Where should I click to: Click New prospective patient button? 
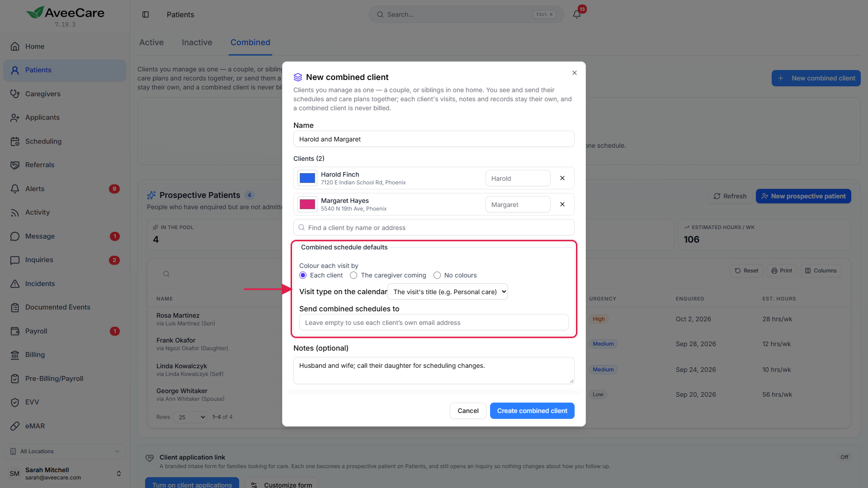(x=803, y=196)
